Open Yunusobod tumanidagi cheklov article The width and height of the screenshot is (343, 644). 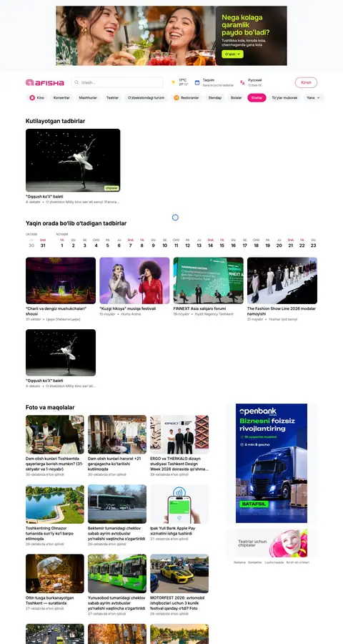pyautogui.click(x=117, y=574)
